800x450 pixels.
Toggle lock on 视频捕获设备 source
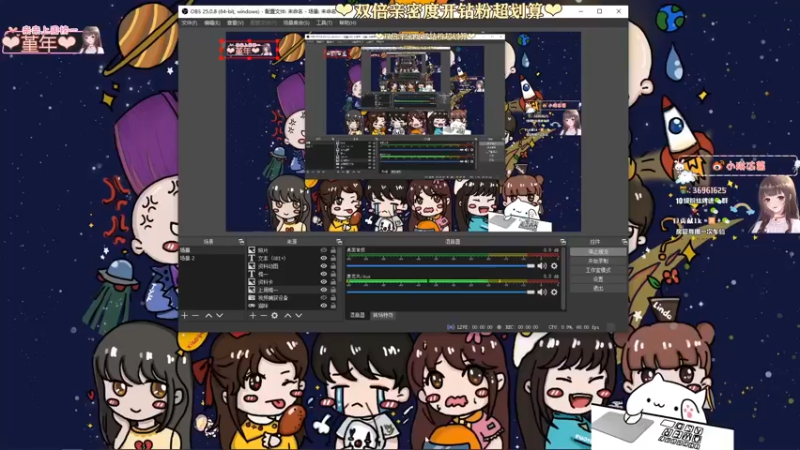tap(333, 298)
